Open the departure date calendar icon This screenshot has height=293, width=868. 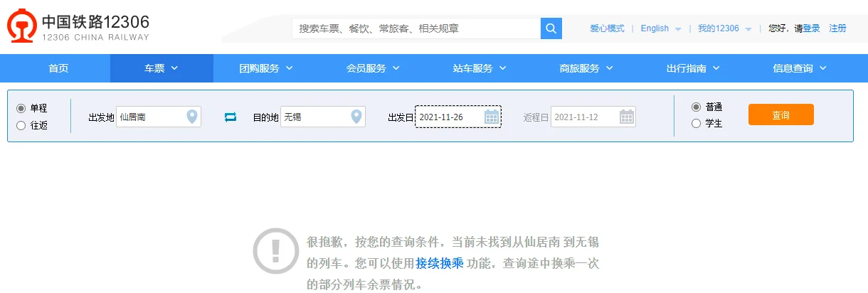(492, 117)
